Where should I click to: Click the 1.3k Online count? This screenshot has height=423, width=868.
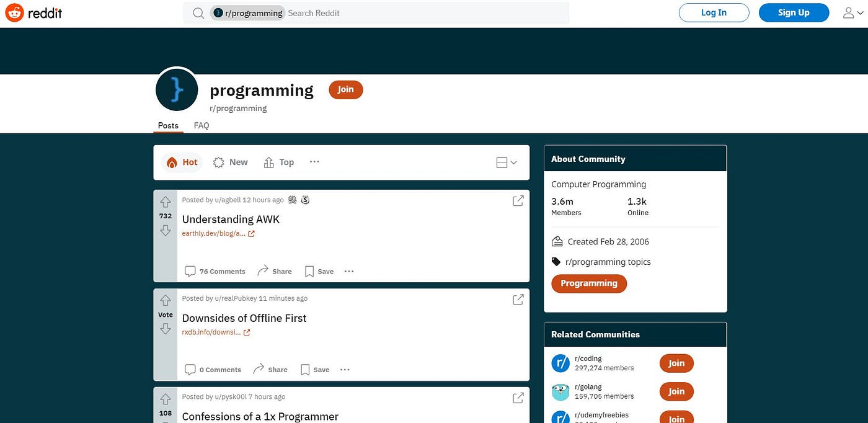638,207
